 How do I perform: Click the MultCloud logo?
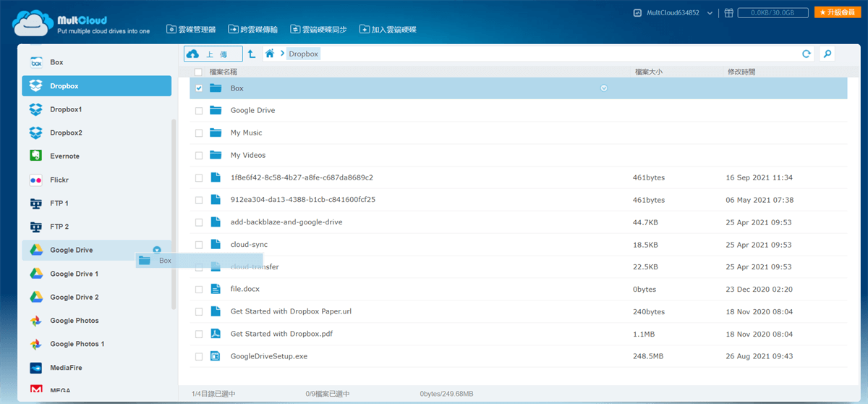[80, 22]
